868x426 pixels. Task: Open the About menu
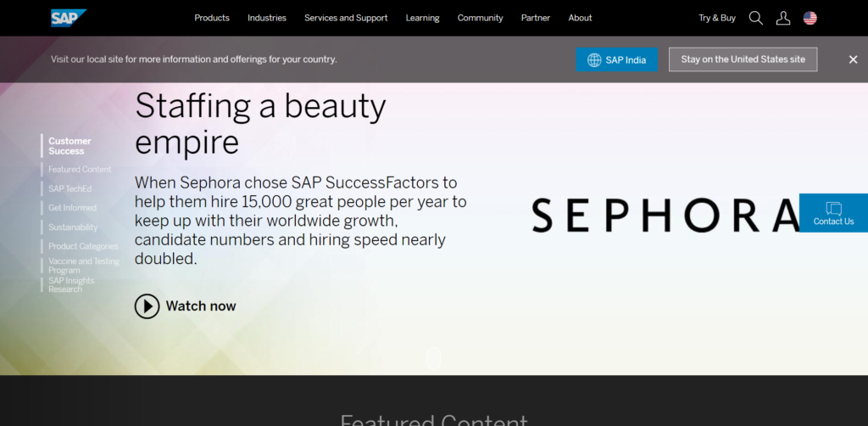tap(580, 18)
